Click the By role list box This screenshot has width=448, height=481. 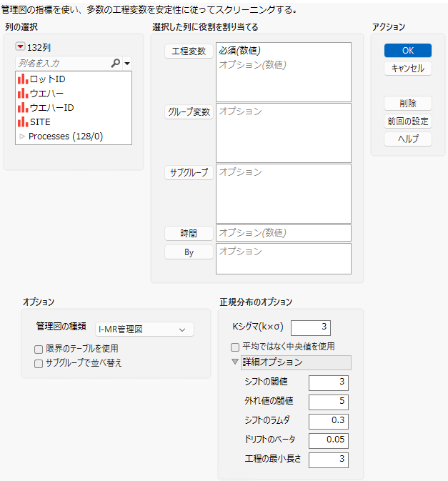(x=284, y=259)
